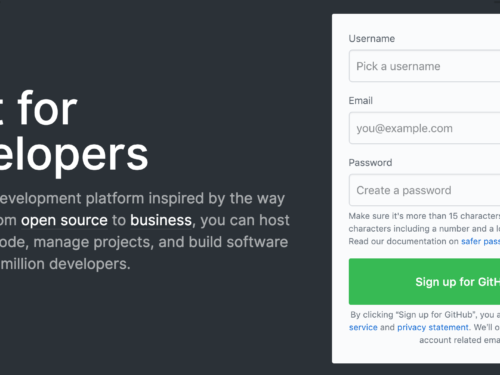Viewport: 500px width, 375px height.
Task: Click the "Username" field label
Action: pos(372,39)
